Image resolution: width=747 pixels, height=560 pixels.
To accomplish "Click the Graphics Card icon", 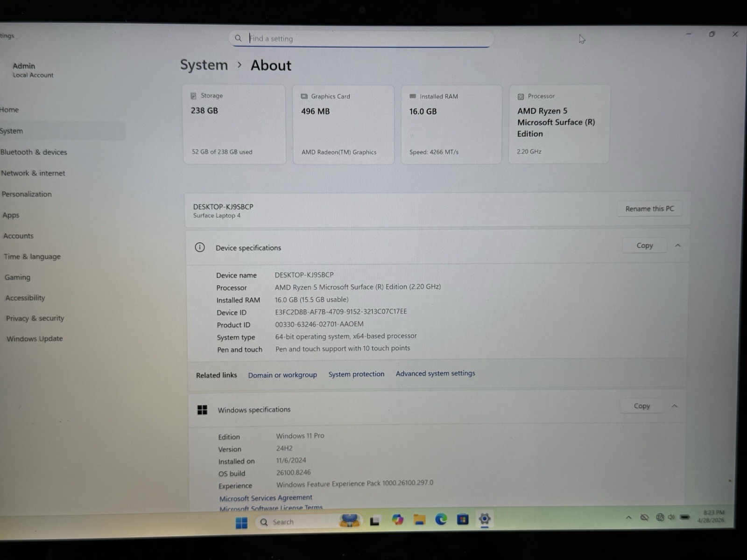I will (x=304, y=96).
